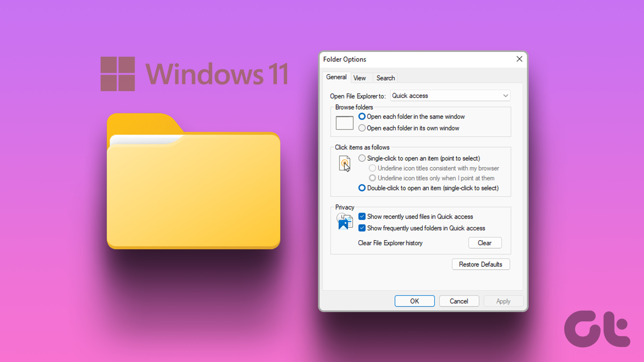Click the Clear history button

485,243
